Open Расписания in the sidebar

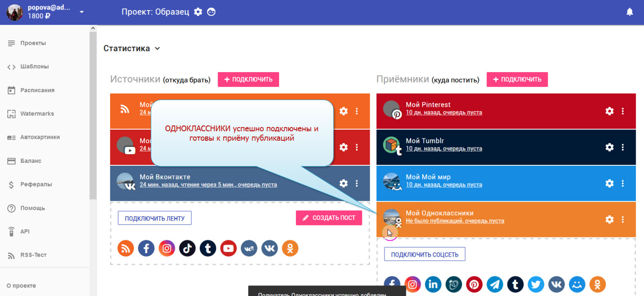37,90
